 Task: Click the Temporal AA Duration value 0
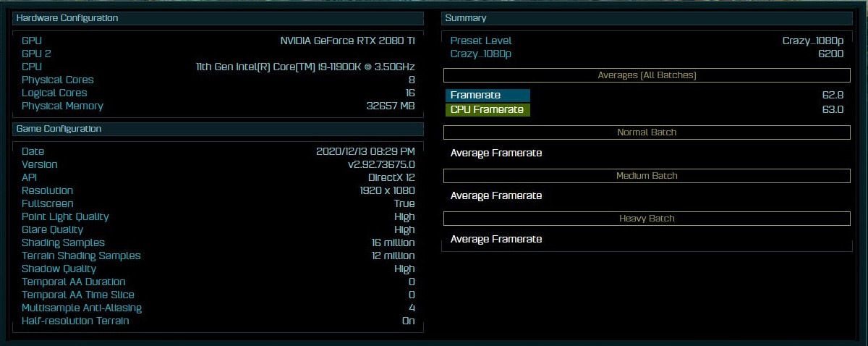(x=412, y=282)
